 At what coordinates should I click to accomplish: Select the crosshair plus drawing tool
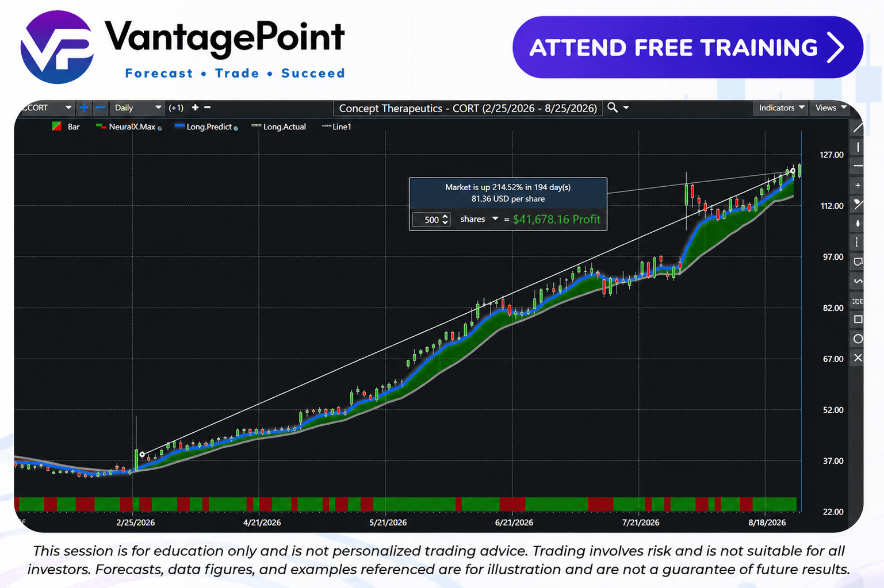pyautogui.click(x=858, y=185)
